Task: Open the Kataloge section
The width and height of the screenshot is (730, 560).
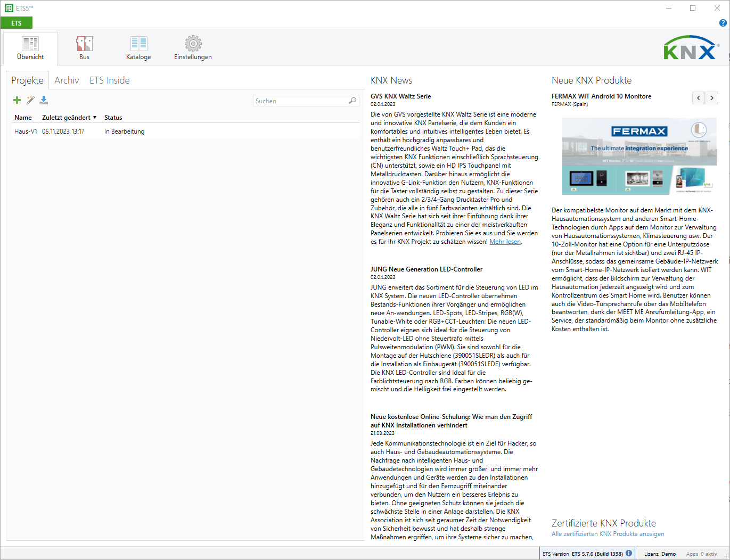Action: click(138, 48)
